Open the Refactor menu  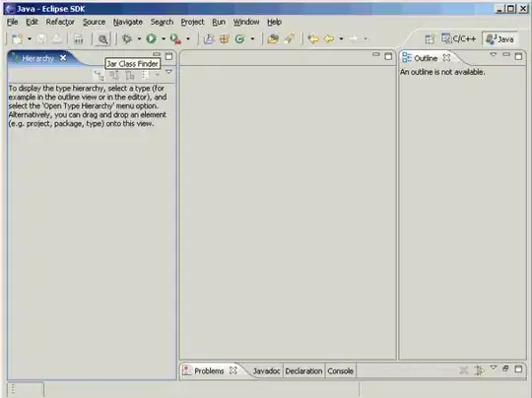[x=60, y=22]
